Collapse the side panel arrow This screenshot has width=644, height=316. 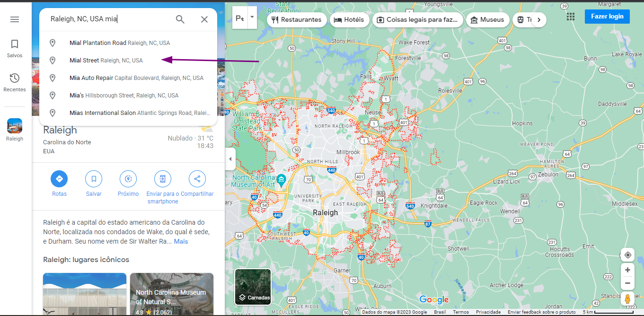(230, 159)
